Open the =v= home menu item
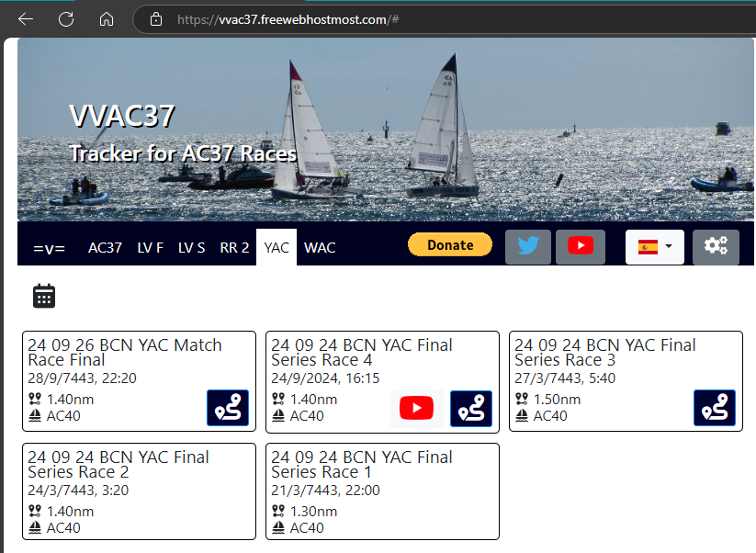 [50, 248]
